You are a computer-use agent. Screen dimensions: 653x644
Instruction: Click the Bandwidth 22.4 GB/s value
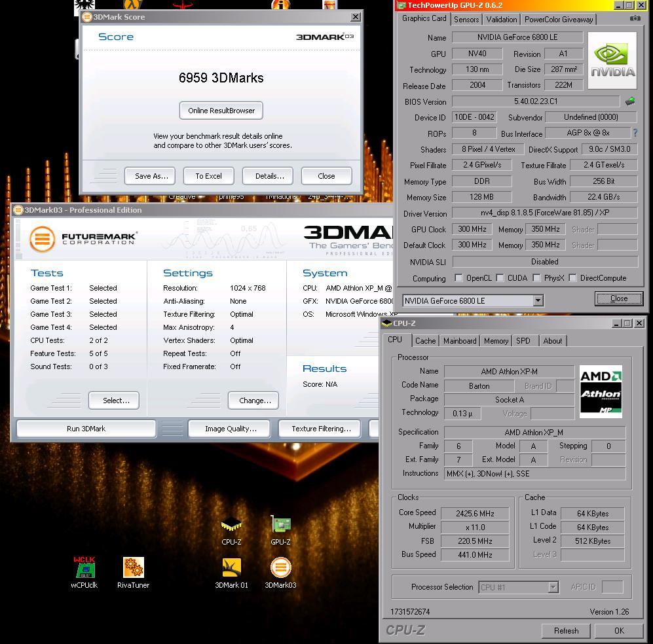coord(603,197)
